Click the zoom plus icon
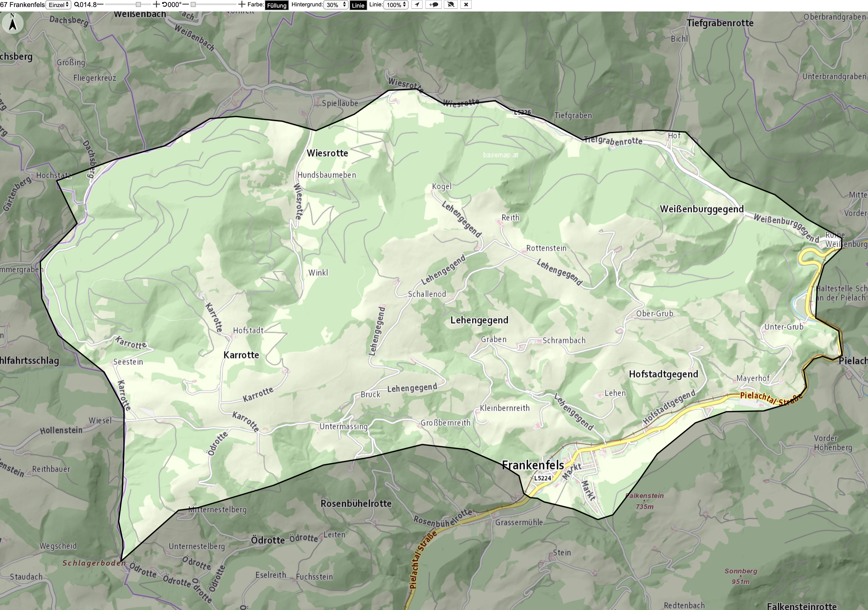The height and width of the screenshot is (610, 868). [x=156, y=4]
